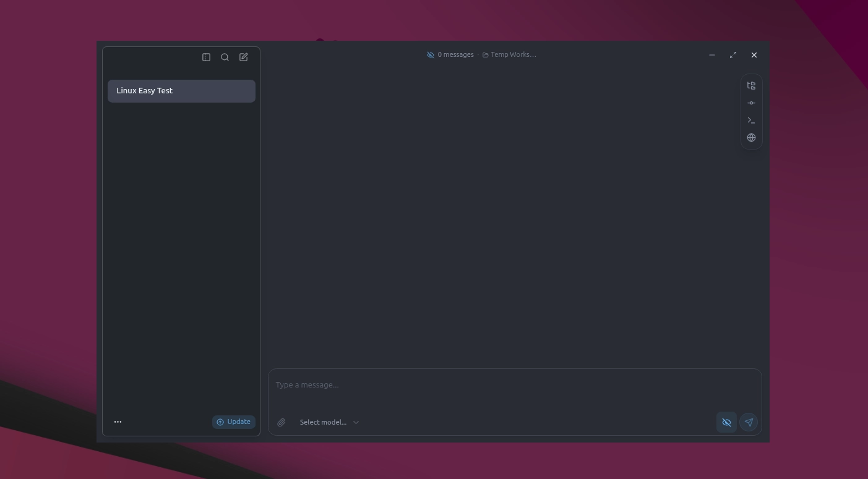This screenshot has width=868, height=479.
Task: Open the file tree panel icon
Action: click(x=751, y=85)
